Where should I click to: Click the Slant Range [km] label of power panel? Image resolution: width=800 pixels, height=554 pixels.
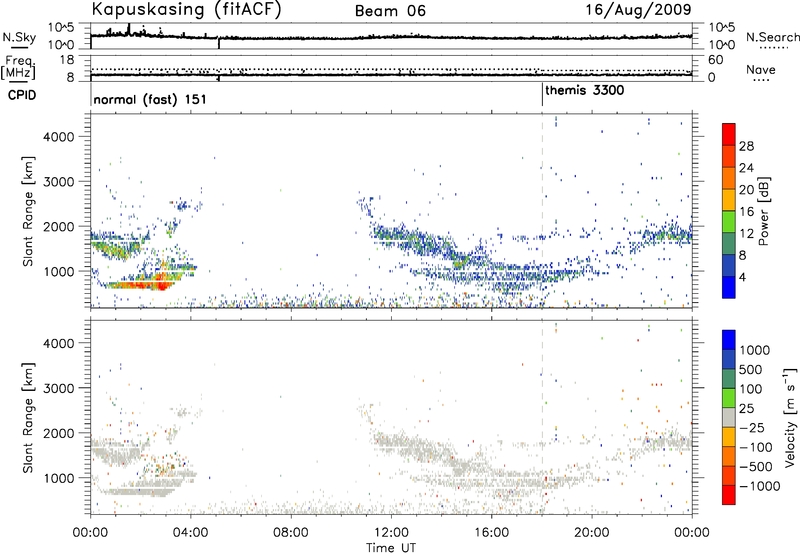[x=28, y=211]
